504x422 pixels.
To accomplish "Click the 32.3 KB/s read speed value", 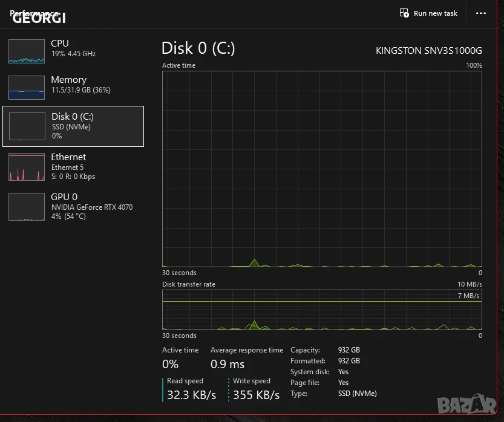I will coord(192,395).
